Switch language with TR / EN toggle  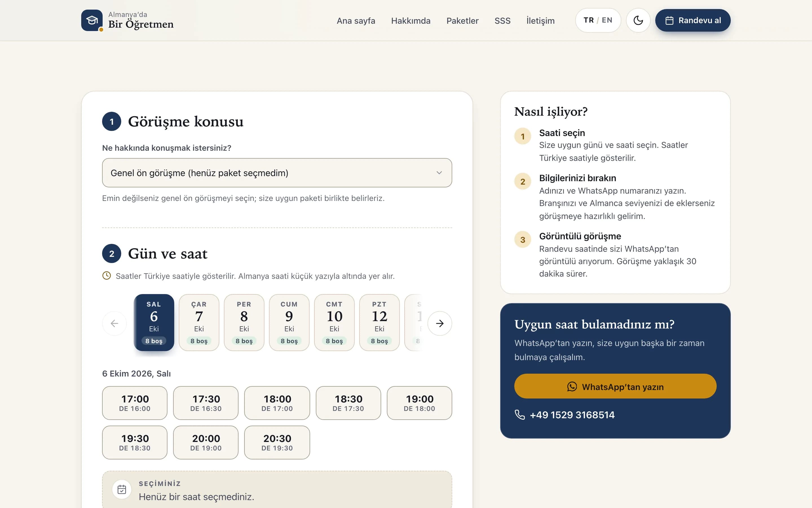(x=598, y=21)
